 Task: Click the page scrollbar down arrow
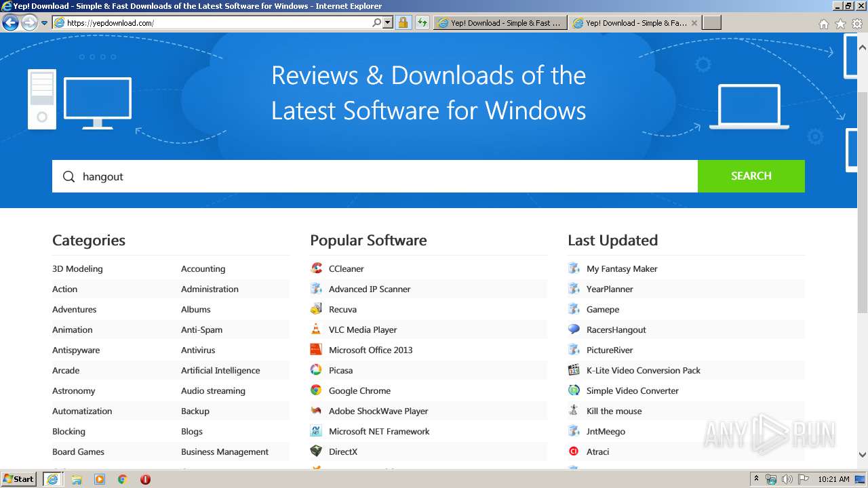point(863,455)
